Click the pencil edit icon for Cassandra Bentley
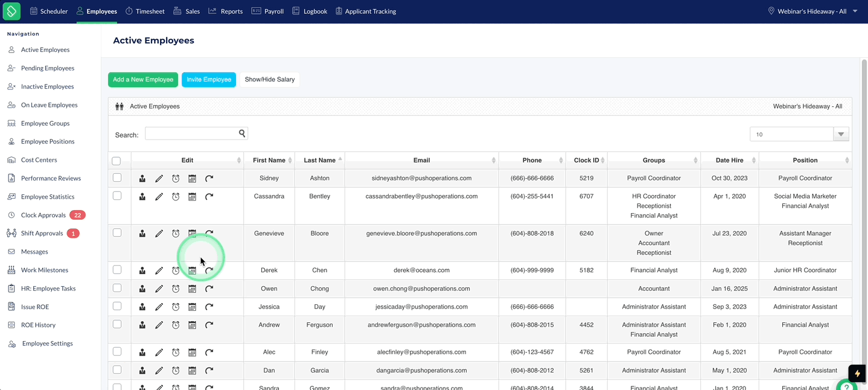The width and height of the screenshot is (868, 390). 159,197
